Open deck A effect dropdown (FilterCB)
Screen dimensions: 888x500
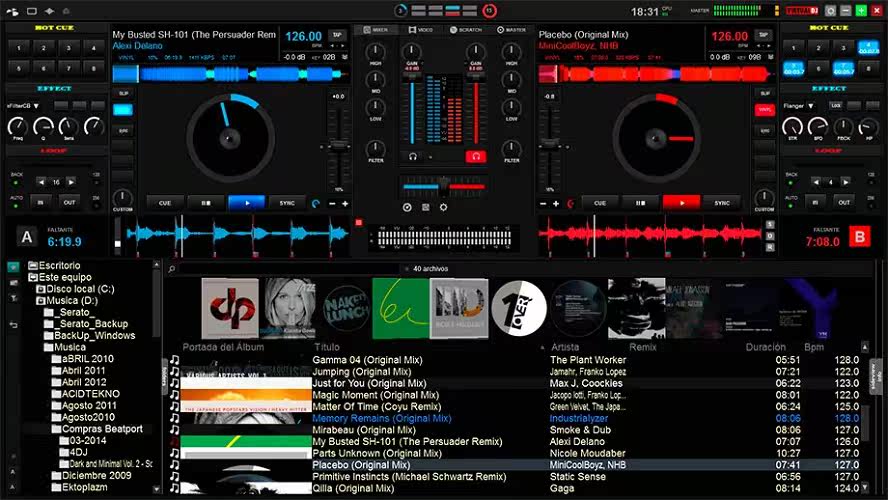coord(23,106)
